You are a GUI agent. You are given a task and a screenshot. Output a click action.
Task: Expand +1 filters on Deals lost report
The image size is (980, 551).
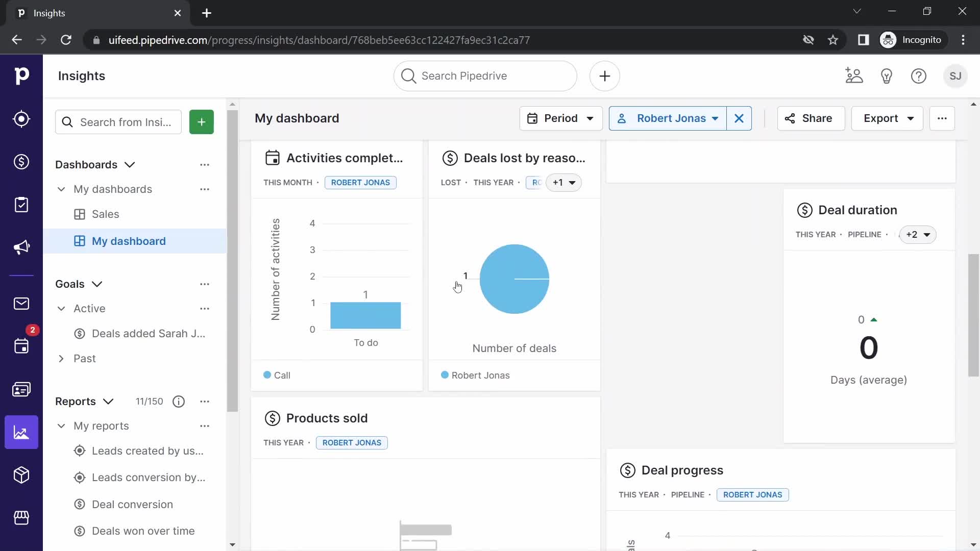click(x=563, y=183)
